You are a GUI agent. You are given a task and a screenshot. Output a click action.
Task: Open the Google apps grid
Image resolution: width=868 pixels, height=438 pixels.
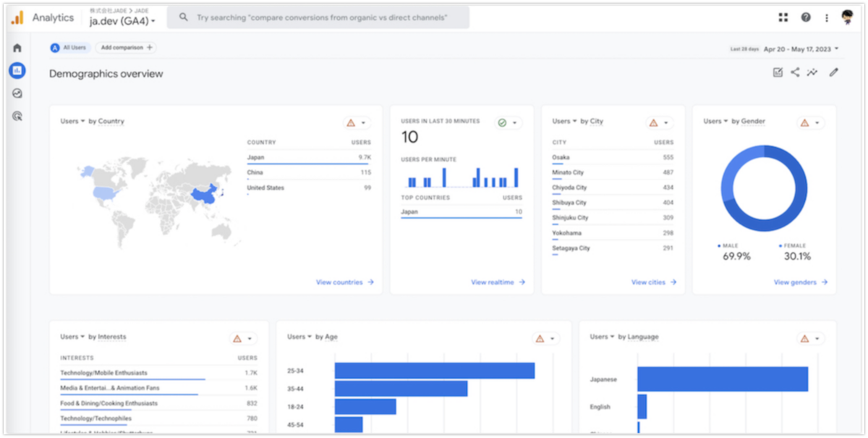click(783, 17)
